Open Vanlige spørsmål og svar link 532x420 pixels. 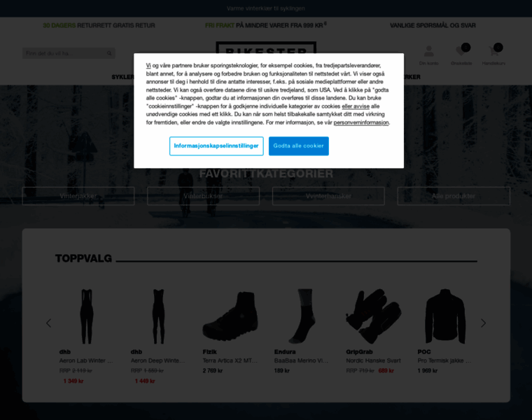tap(433, 25)
